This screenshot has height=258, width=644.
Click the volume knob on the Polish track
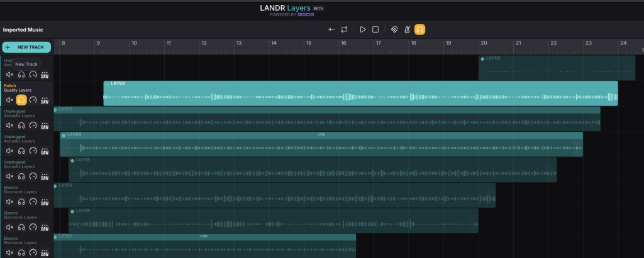[x=33, y=100]
